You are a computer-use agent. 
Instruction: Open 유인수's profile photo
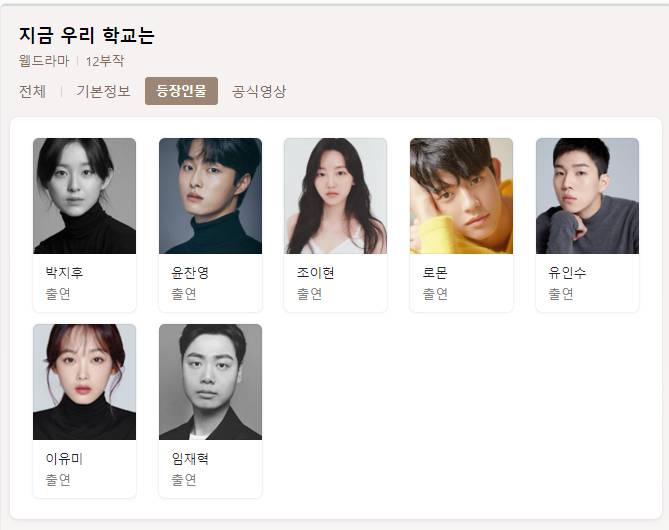pos(588,196)
